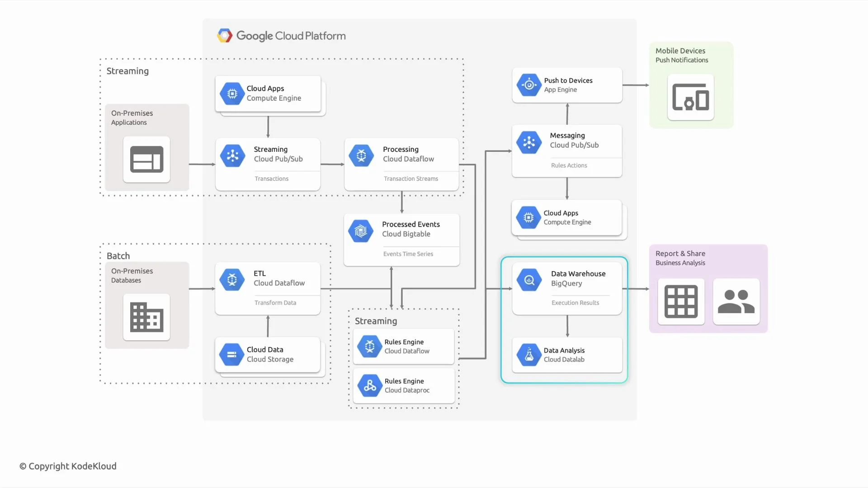Click the 'Execution Results' caption

575,303
